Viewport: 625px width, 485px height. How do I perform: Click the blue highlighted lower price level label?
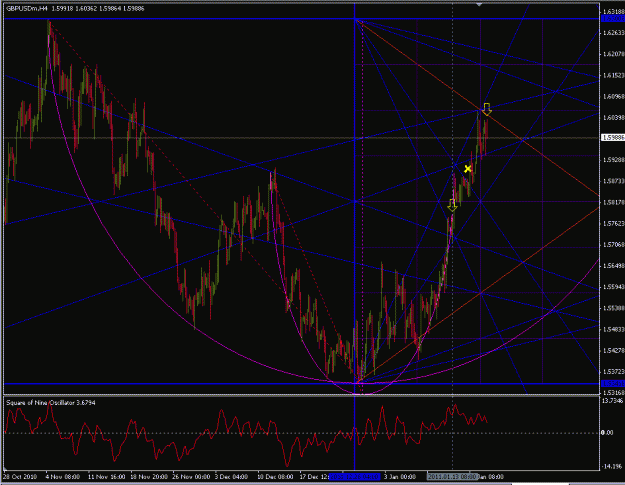[613, 383]
